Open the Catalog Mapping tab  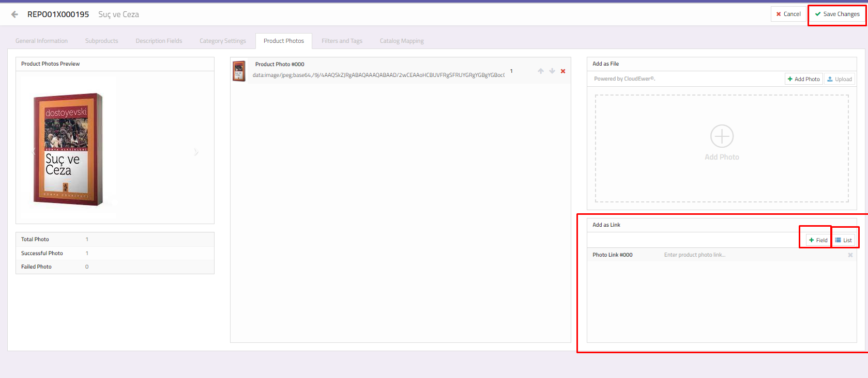click(401, 41)
